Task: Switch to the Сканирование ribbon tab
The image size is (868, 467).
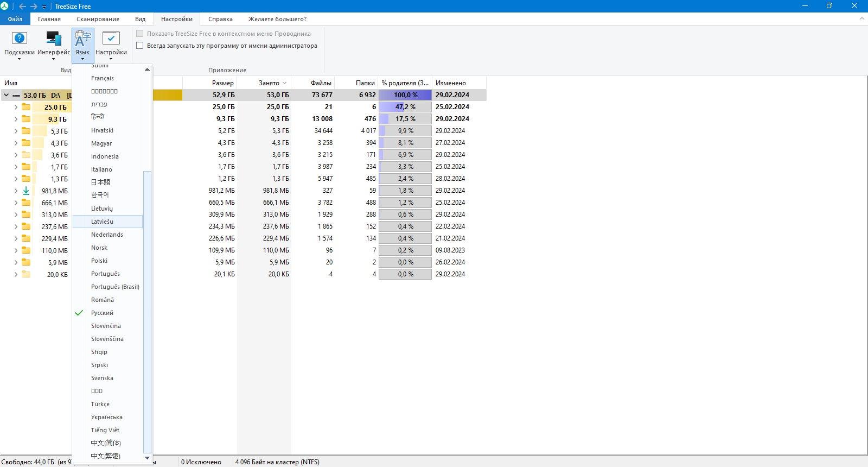Action: tap(98, 19)
